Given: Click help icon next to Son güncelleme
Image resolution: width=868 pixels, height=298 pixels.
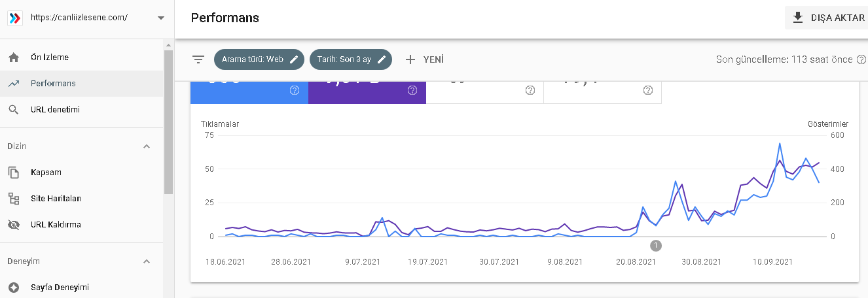Looking at the screenshot, I should click(x=861, y=59).
